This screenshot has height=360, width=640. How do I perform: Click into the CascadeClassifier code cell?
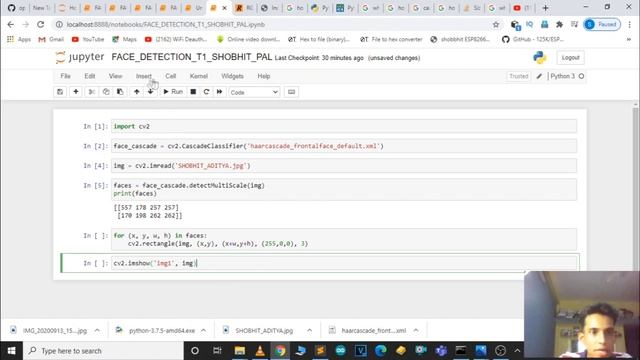[x=344, y=146]
